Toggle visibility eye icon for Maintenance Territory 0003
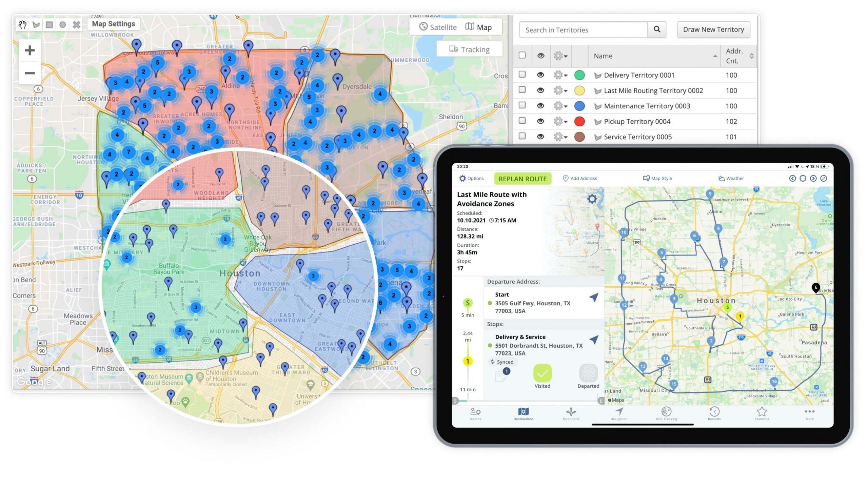The width and height of the screenshot is (868, 490). pyautogui.click(x=540, y=105)
